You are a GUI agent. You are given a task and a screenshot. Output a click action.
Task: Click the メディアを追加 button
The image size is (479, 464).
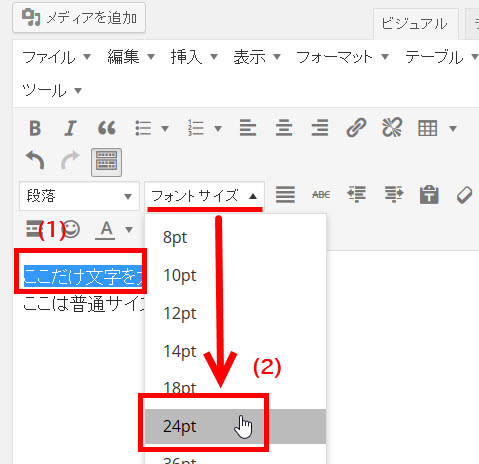pos(79,18)
